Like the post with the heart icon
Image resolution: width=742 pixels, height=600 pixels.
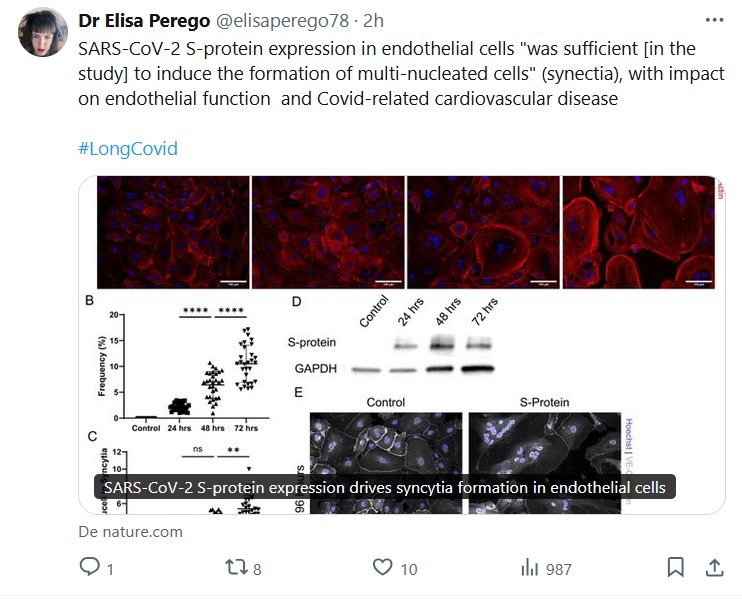click(382, 568)
